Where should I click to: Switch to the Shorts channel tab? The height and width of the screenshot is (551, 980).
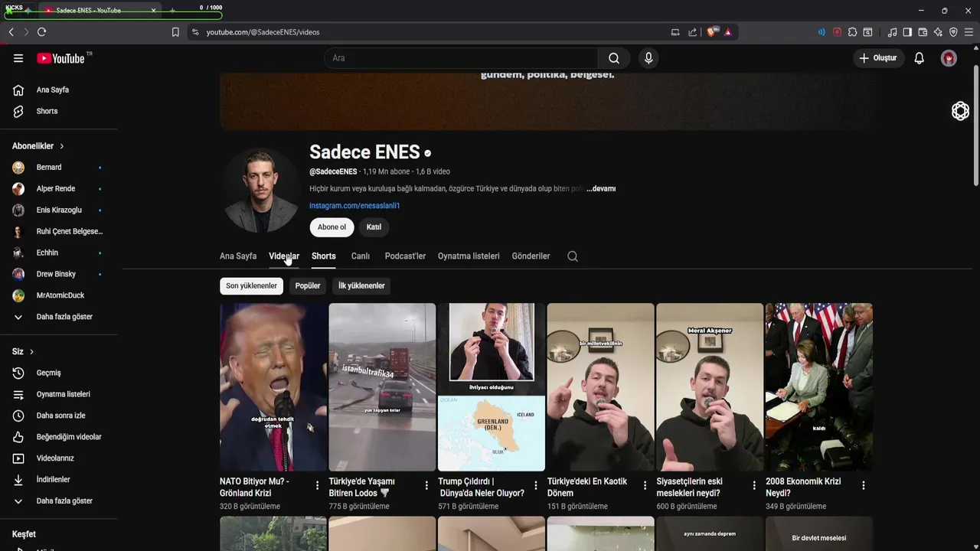click(324, 256)
